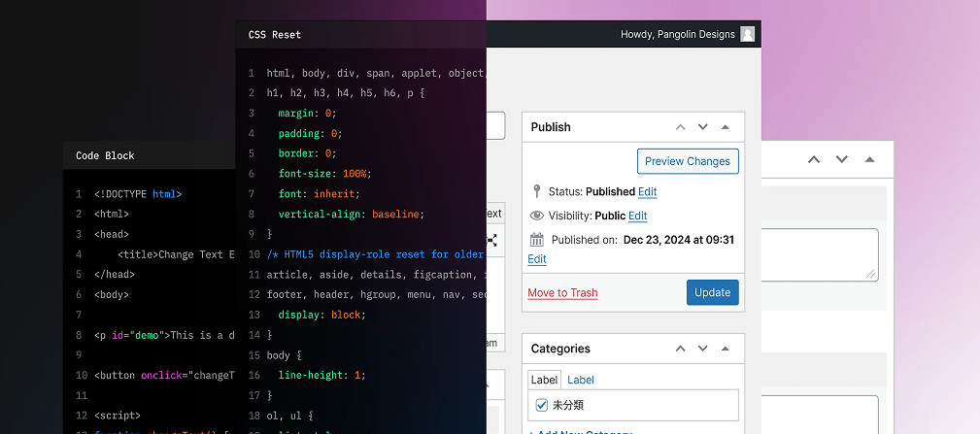980x434 pixels.
Task: Click the status pin icon in Publish
Action: coord(537,191)
